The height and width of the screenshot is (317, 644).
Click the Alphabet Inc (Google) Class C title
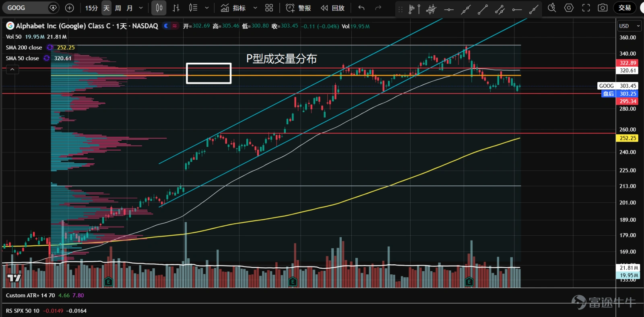point(63,26)
